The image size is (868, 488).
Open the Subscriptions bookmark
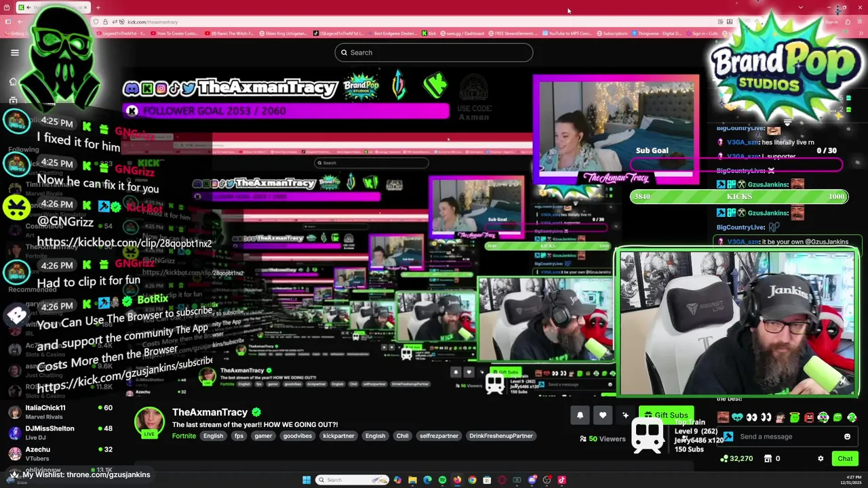coord(612,33)
